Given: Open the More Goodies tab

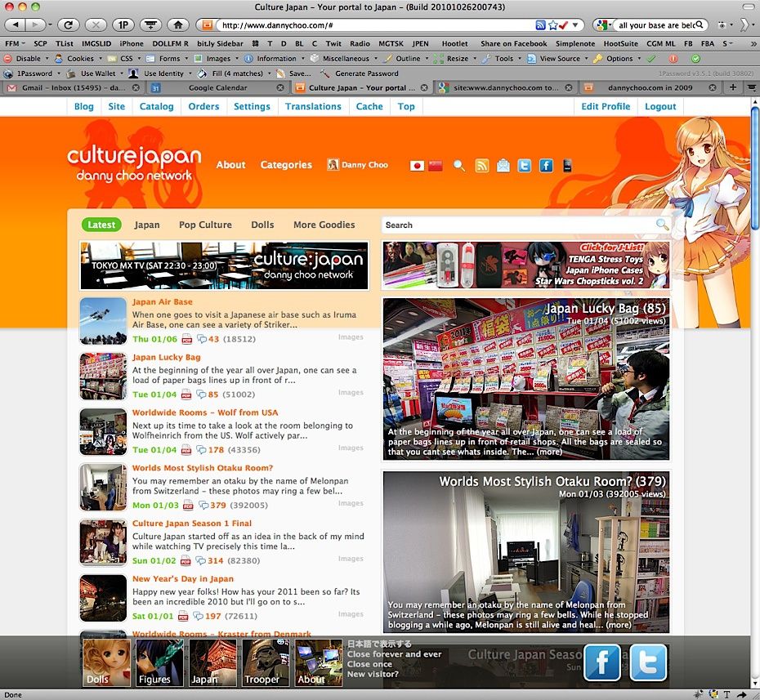Looking at the screenshot, I should (x=324, y=225).
